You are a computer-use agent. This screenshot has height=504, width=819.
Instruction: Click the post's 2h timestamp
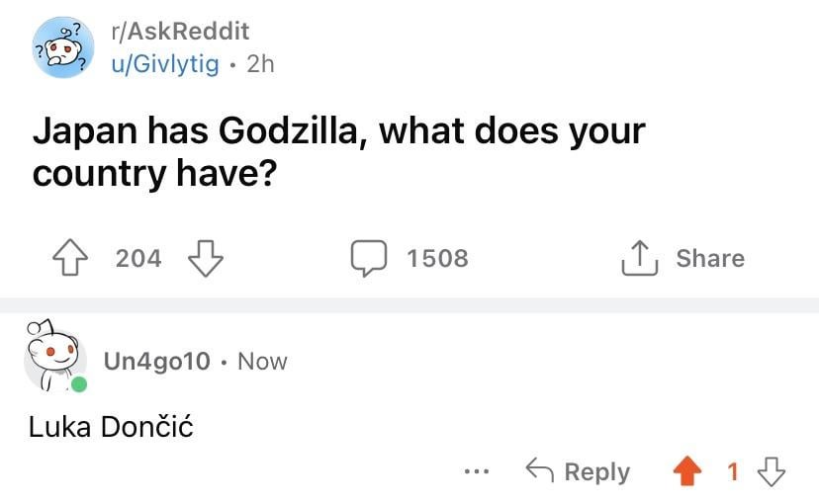(x=260, y=64)
